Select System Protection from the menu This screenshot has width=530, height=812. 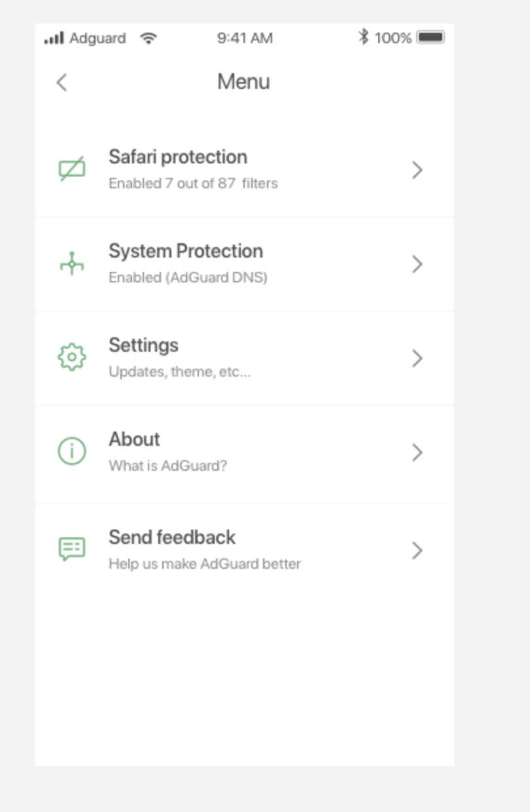[186, 250]
